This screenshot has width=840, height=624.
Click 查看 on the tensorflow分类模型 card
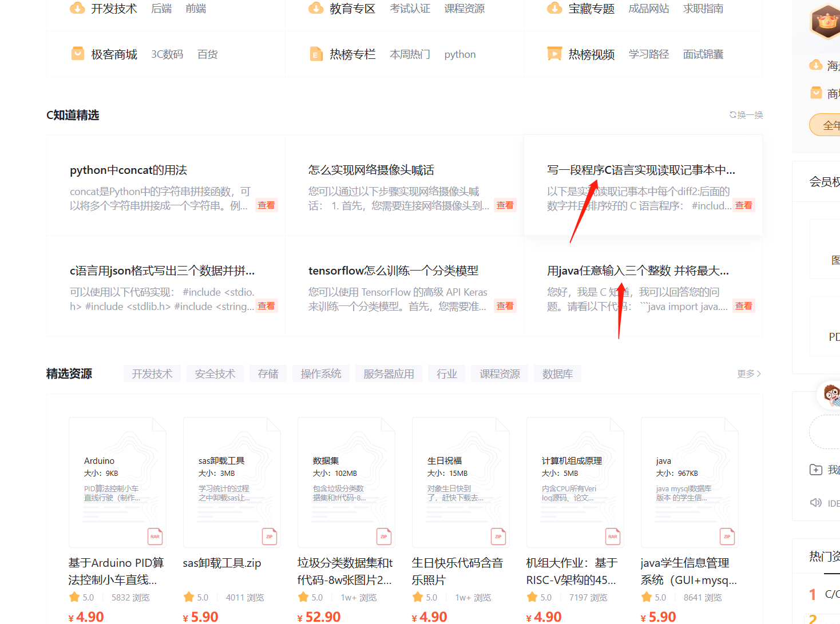pyautogui.click(x=505, y=306)
